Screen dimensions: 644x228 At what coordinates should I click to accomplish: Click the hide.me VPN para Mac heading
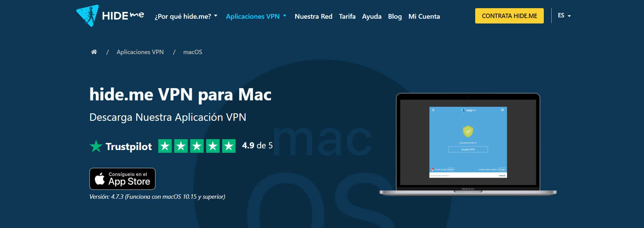point(180,95)
